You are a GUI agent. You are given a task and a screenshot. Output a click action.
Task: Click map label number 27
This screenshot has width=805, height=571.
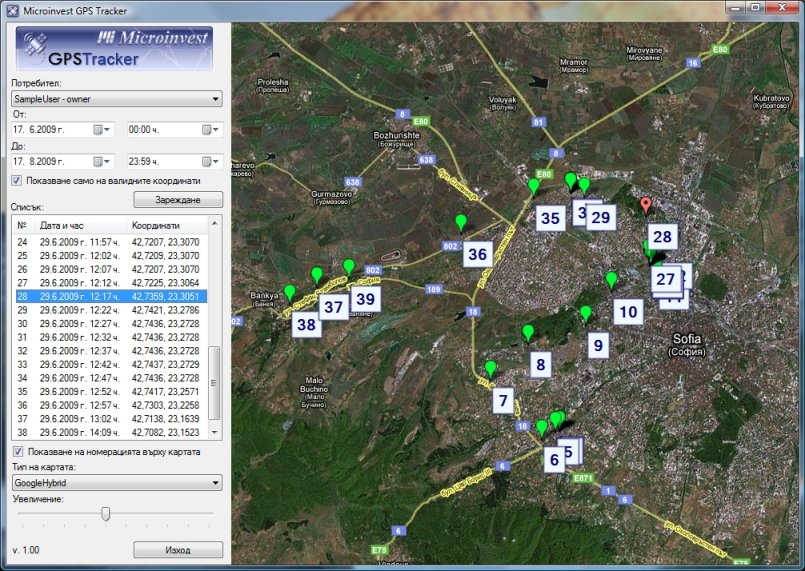[x=665, y=279]
